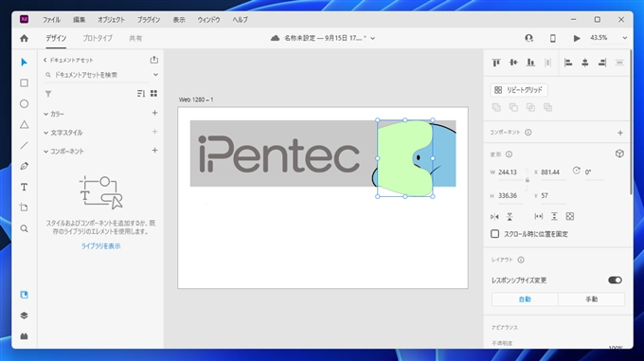Go back from ドキュメントアセット
Screen dimensions: 644x361
tap(45, 60)
